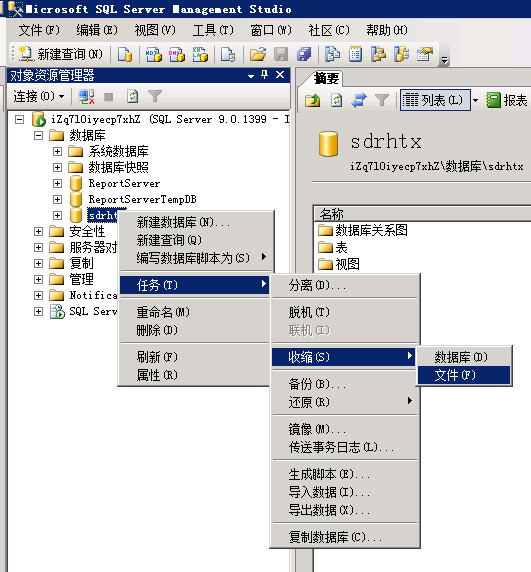The image size is (531, 572).
Task: Toggle the Object Explorer auto-hide pin
Action: [265, 75]
